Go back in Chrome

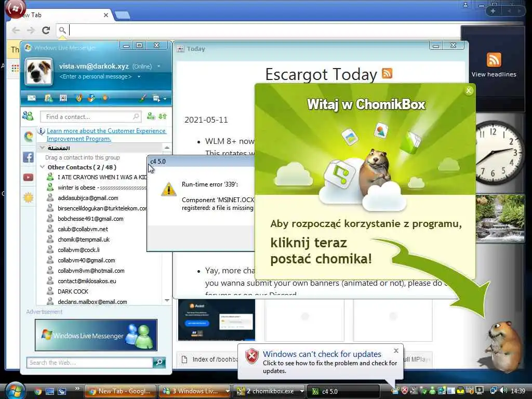(16, 30)
